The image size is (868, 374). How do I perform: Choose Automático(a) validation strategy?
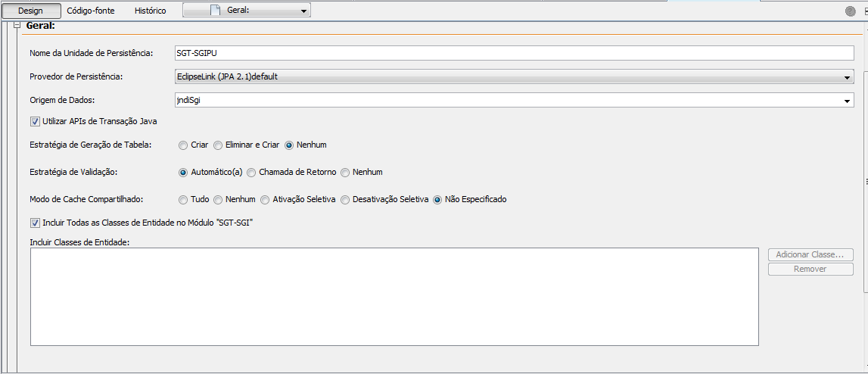point(182,173)
